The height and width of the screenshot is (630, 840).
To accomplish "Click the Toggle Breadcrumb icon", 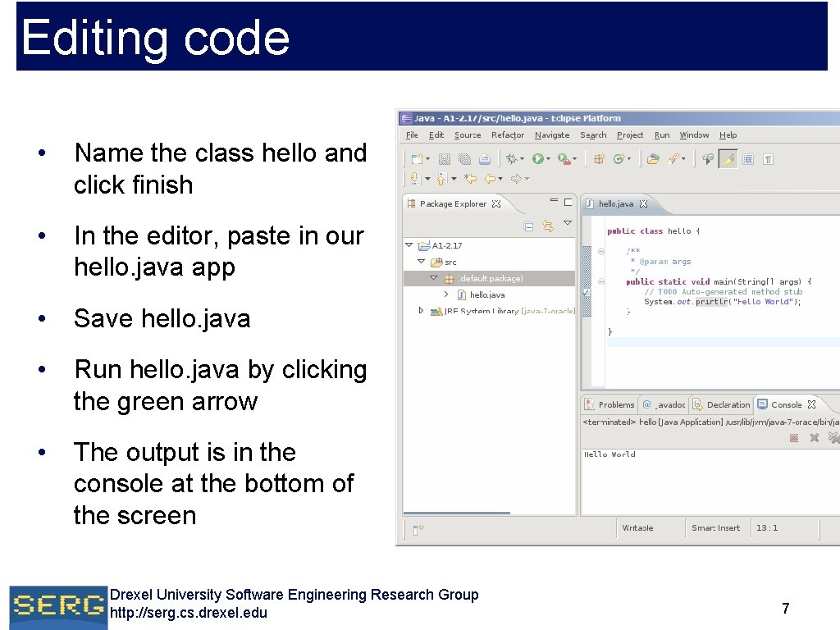I will click(x=708, y=158).
